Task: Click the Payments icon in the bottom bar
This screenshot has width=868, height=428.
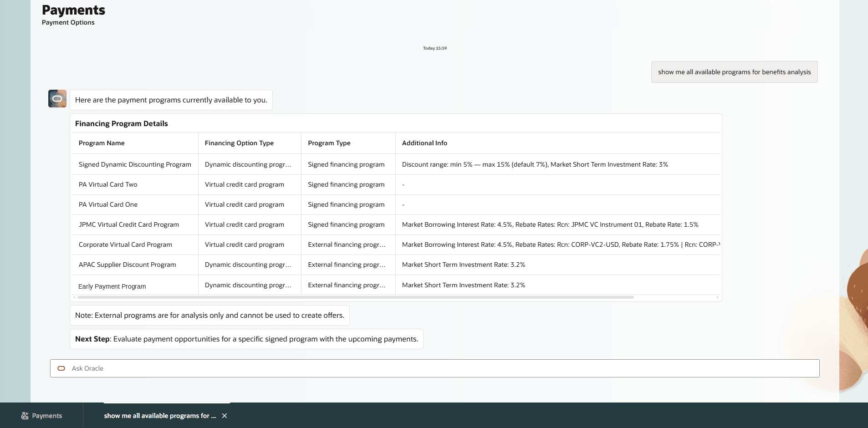Action: click(25, 416)
